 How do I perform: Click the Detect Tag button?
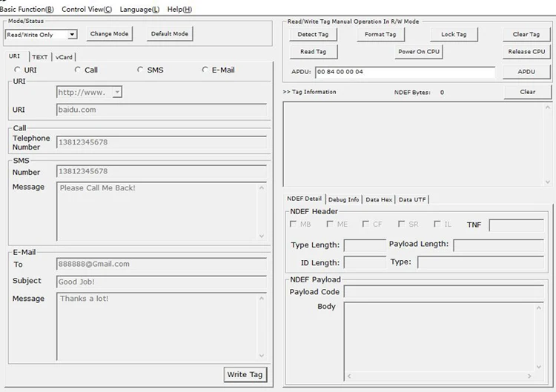coord(312,34)
